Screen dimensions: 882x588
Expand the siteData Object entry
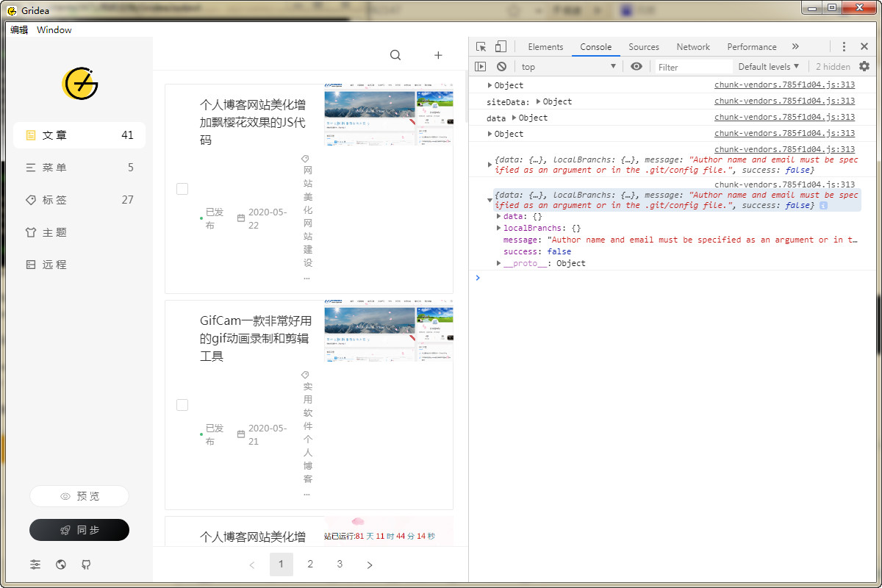[539, 101]
